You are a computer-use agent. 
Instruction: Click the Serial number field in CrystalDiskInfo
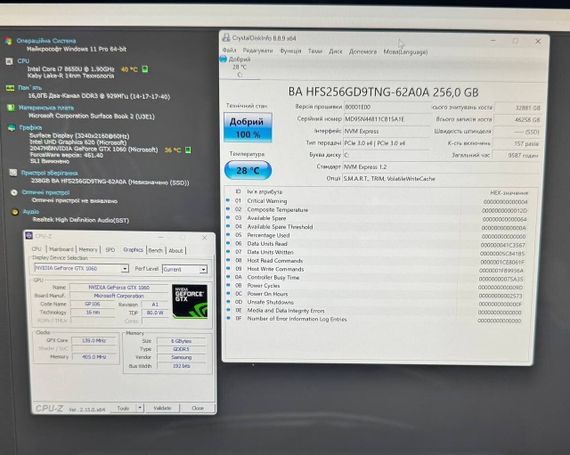[x=386, y=119]
